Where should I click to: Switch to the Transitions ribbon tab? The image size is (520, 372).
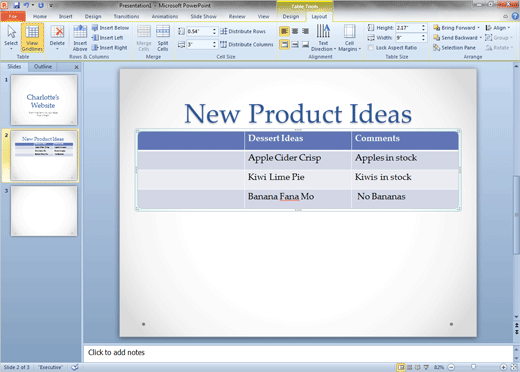(x=126, y=16)
